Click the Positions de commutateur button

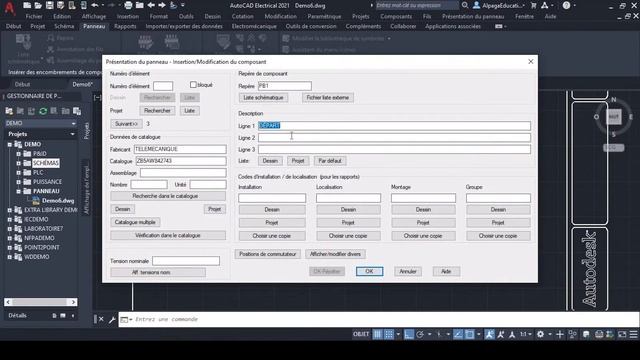tap(268, 254)
